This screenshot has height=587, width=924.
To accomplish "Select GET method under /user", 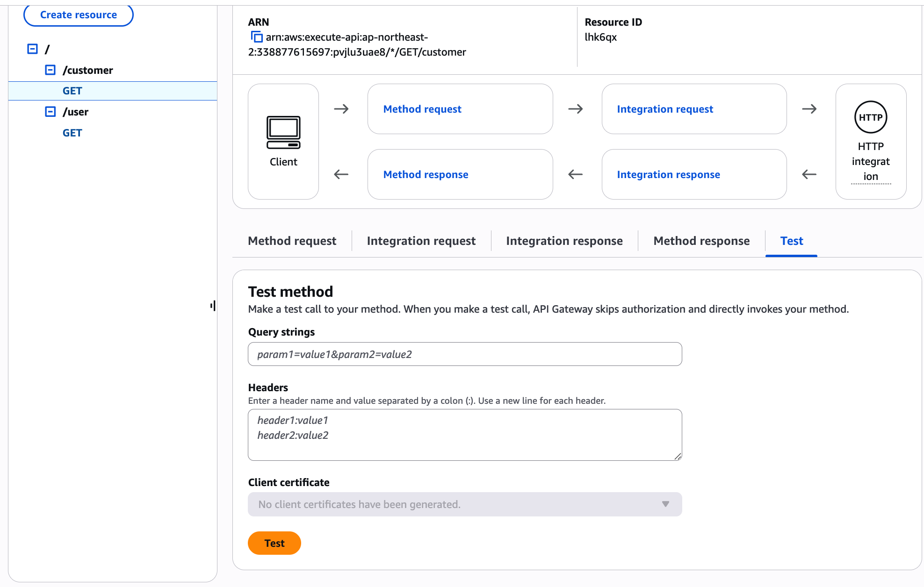I will 72,133.
